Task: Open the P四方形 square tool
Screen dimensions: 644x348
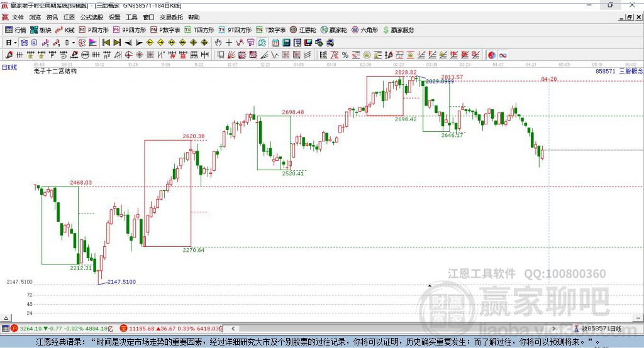Action: (94, 30)
